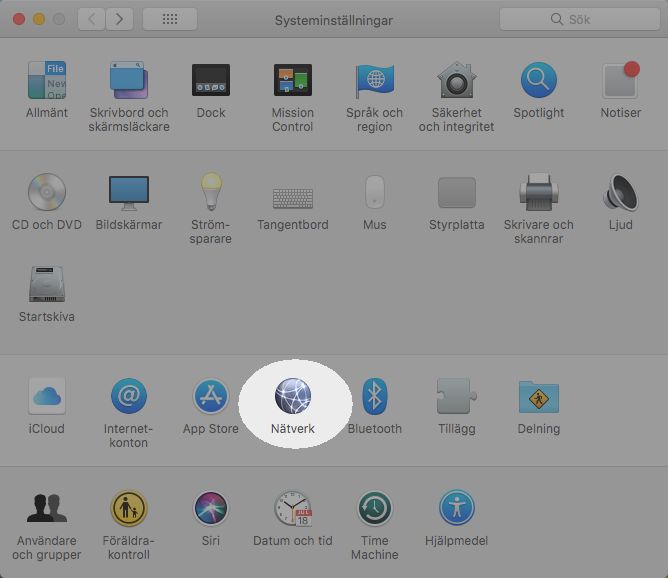Go back with the left arrow button

coord(92,19)
